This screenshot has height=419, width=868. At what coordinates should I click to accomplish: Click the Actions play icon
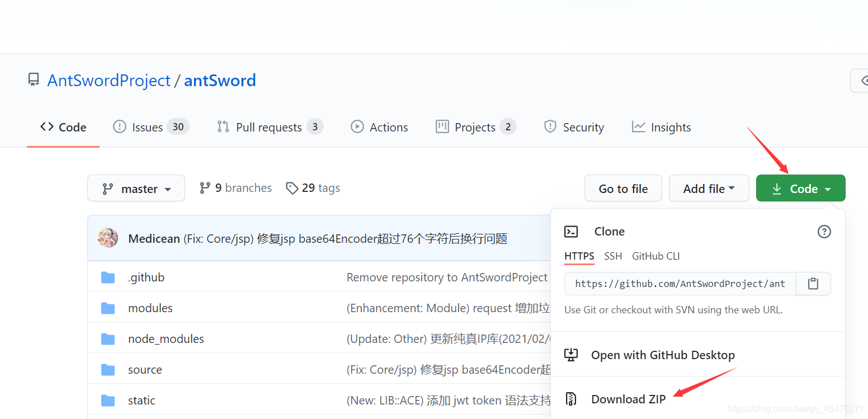[357, 126]
